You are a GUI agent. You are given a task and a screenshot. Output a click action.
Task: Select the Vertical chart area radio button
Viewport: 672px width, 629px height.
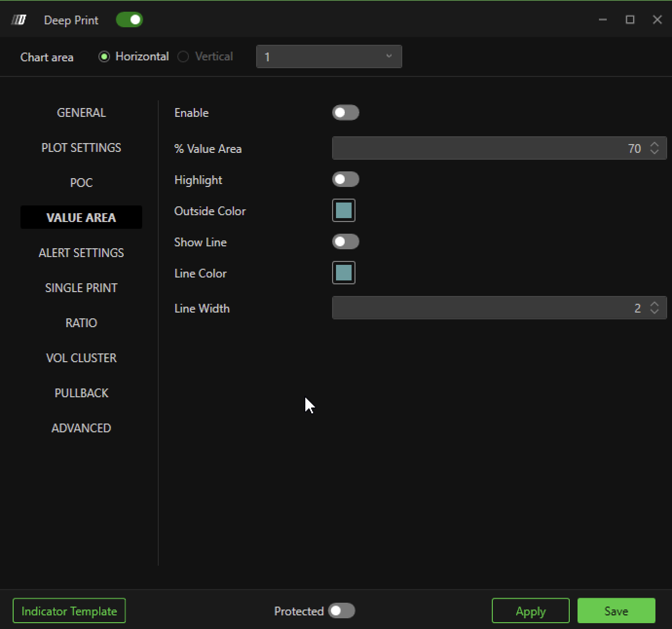pos(184,57)
